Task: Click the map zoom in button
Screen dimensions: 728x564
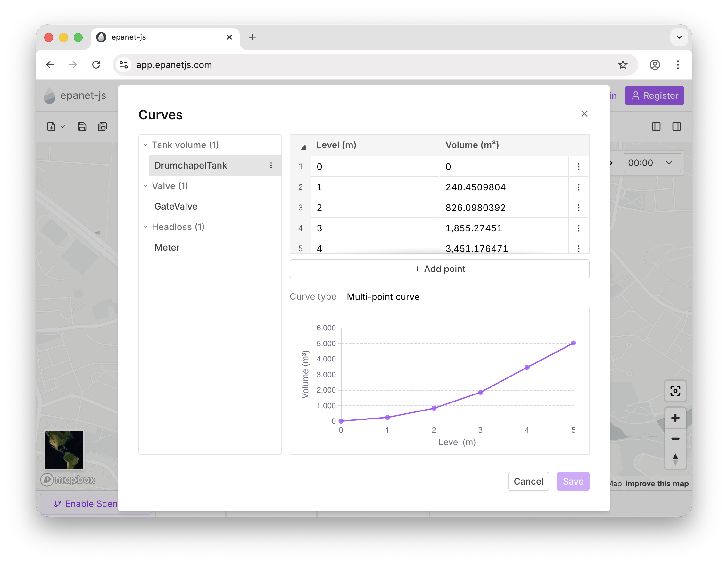Action: [675, 418]
